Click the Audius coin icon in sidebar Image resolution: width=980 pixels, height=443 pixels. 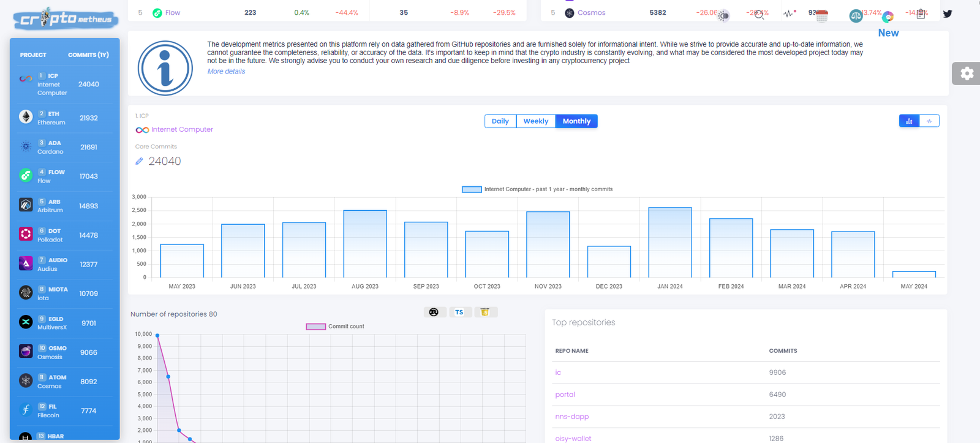coord(26,263)
